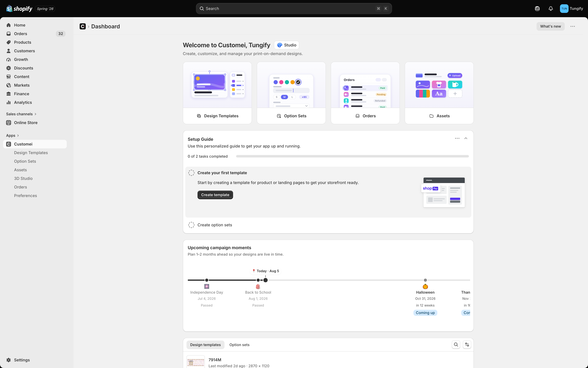Open Assets under Customei in sidebar
This screenshot has height=368, width=588.
[x=20, y=170]
